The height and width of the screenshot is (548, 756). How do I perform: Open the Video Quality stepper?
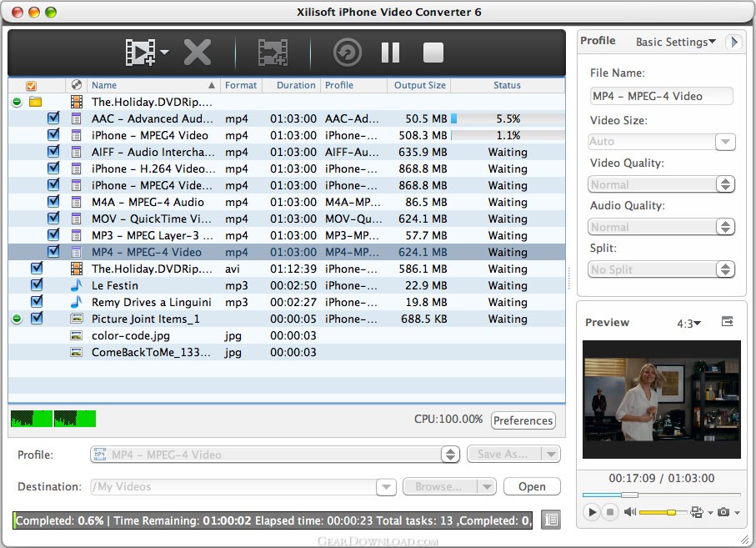pyautogui.click(x=725, y=184)
